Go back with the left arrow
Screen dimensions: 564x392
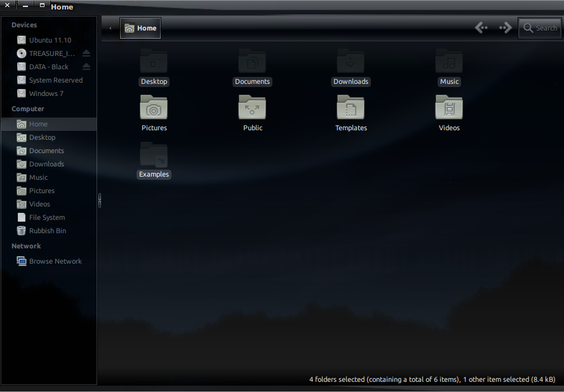point(481,28)
